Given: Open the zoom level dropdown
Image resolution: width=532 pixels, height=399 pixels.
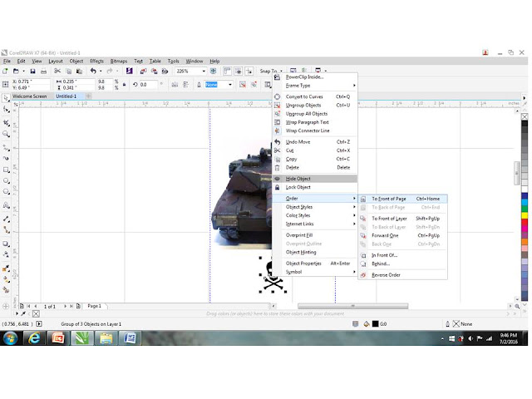Looking at the screenshot, I should point(204,71).
